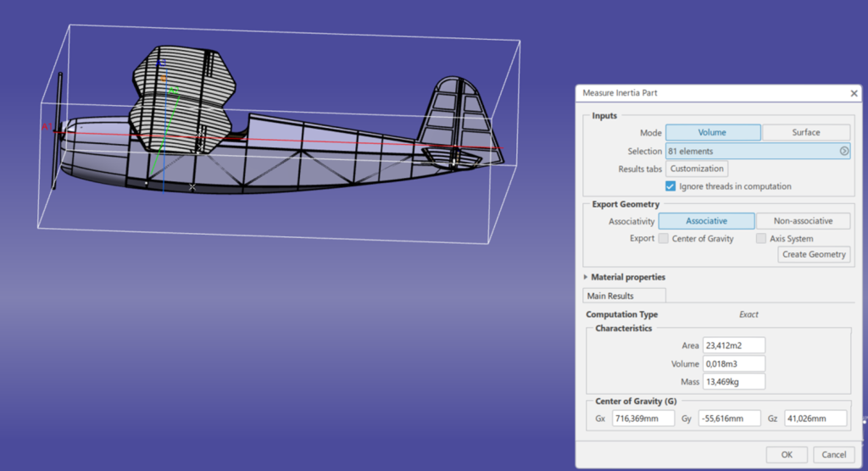This screenshot has width=868, height=471.
Task: Select Surface mode
Action: [806, 132]
